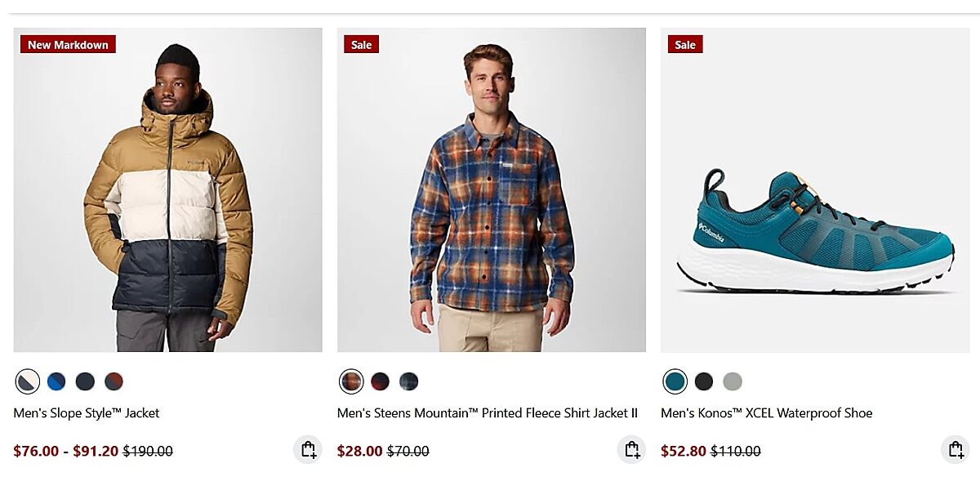Select the blue swatch for Slope Style Jacket
Screen dimensions: 980x499
[56, 381]
